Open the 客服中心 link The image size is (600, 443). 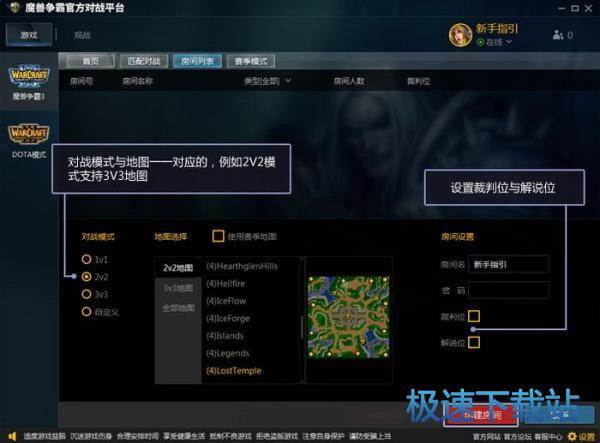(548, 436)
